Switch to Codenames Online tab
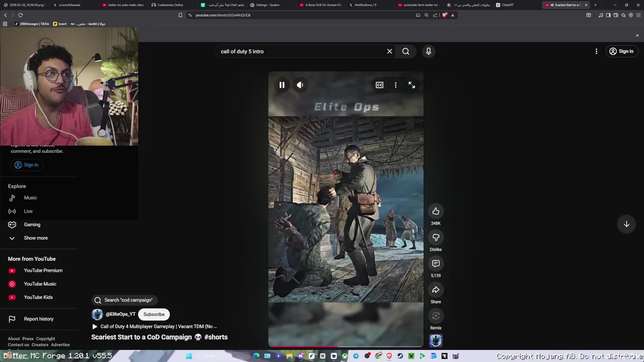The image size is (644, 362). coord(170,5)
